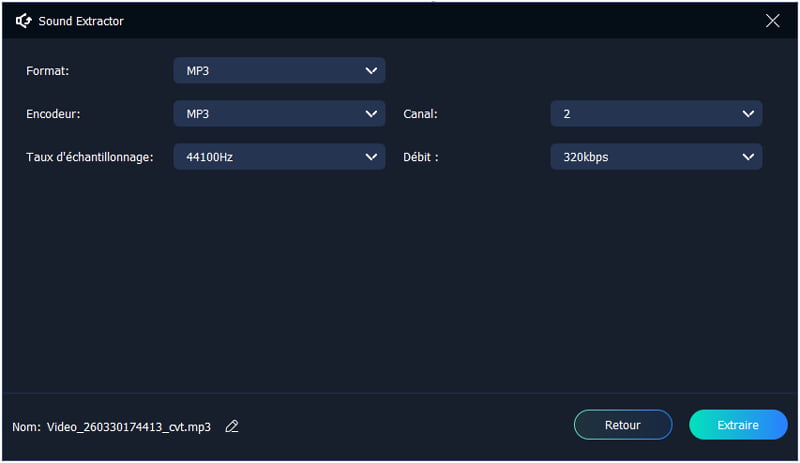
Task: Click the Sound Extractor speaker icon
Action: [x=23, y=21]
